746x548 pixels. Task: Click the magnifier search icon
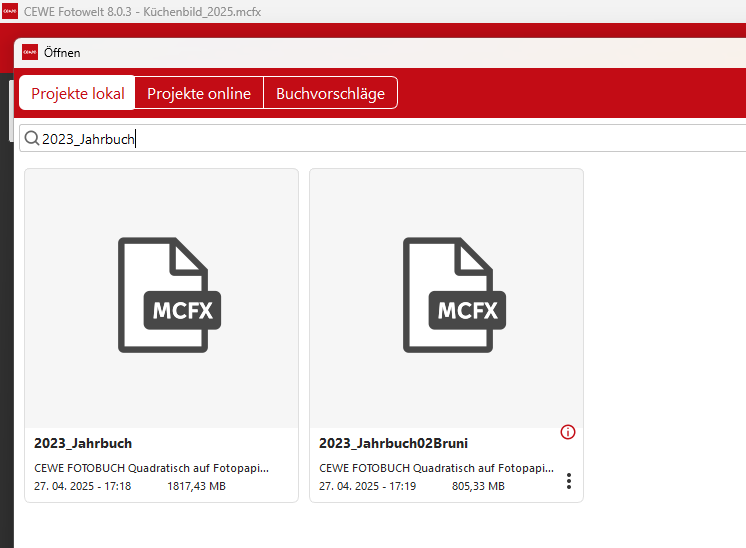click(x=31, y=138)
